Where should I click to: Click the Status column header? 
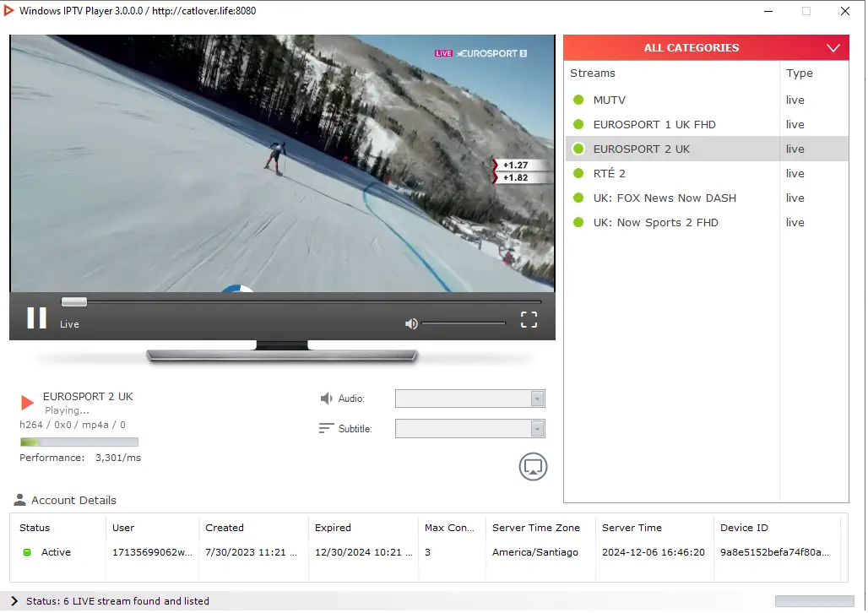pyautogui.click(x=35, y=528)
